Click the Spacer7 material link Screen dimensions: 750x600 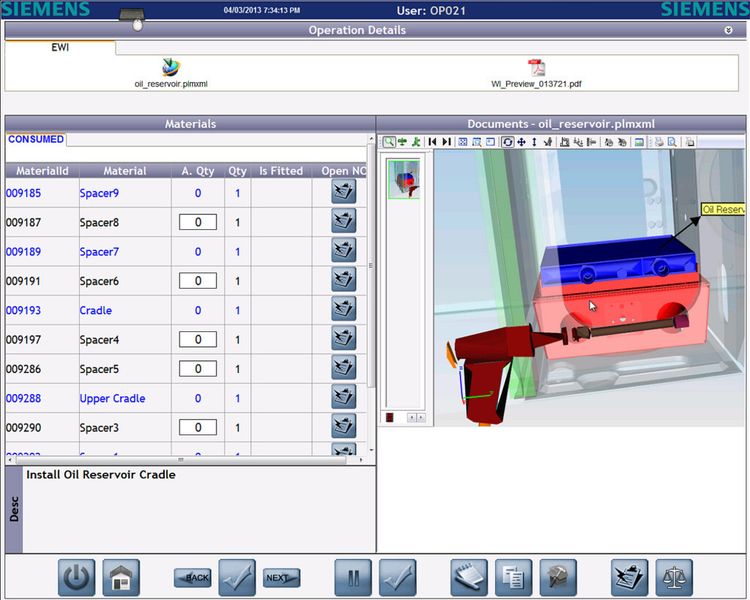(99, 252)
